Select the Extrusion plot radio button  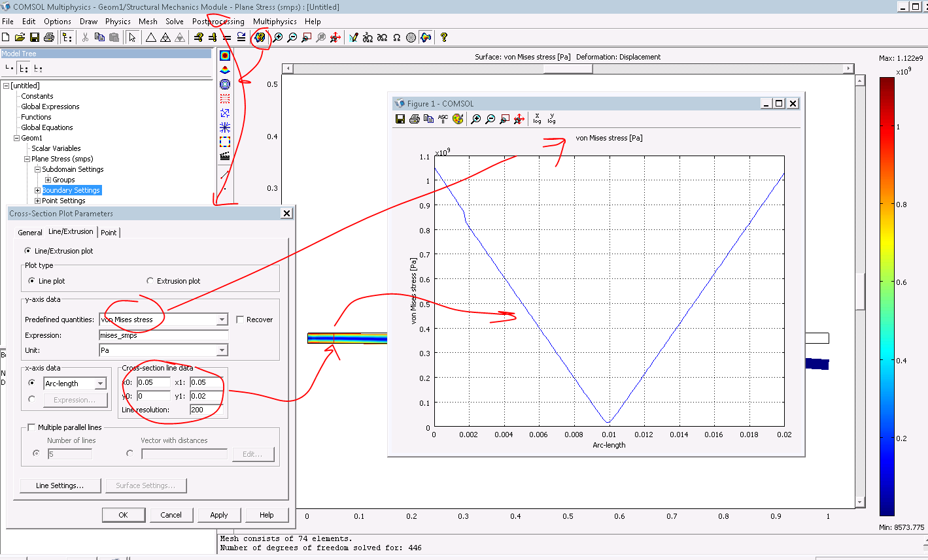150,281
